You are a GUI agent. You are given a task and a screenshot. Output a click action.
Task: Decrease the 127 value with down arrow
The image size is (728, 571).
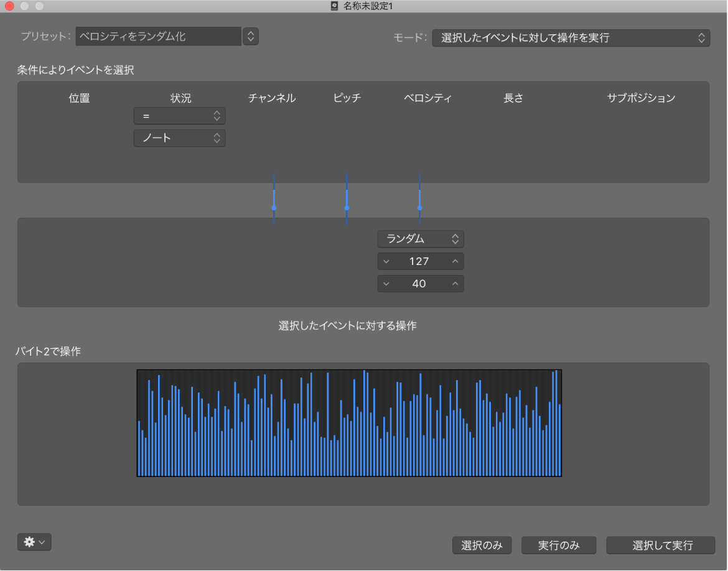click(386, 261)
